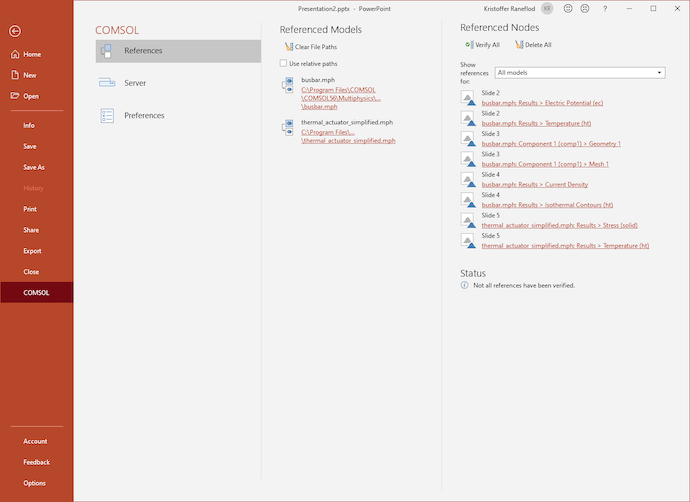690x502 pixels.
Task: Click the smiley feedback icon in title bar
Action: (x=568, y=8)
